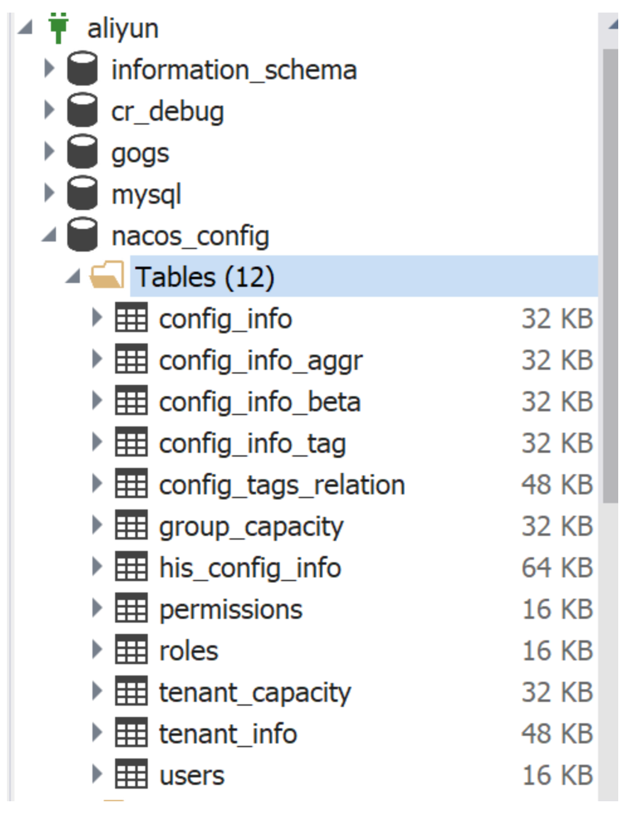Collapse the nacos_config database tree
Image resolution: width=644 pixels, height=822 pixels.
(x=49, y=236)
